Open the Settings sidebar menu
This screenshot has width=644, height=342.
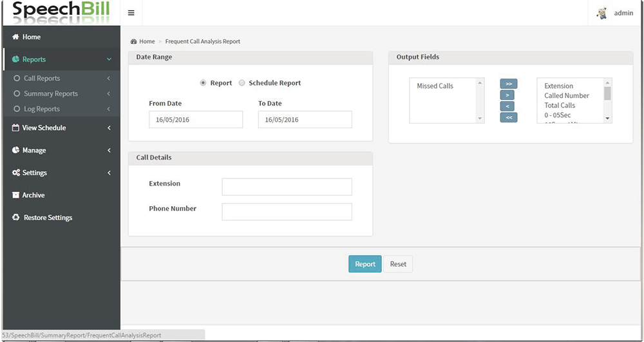coord(34,173)
